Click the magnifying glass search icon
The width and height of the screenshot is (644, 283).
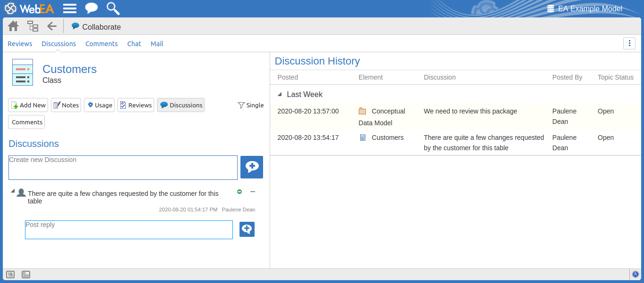[x=113, y=8]
